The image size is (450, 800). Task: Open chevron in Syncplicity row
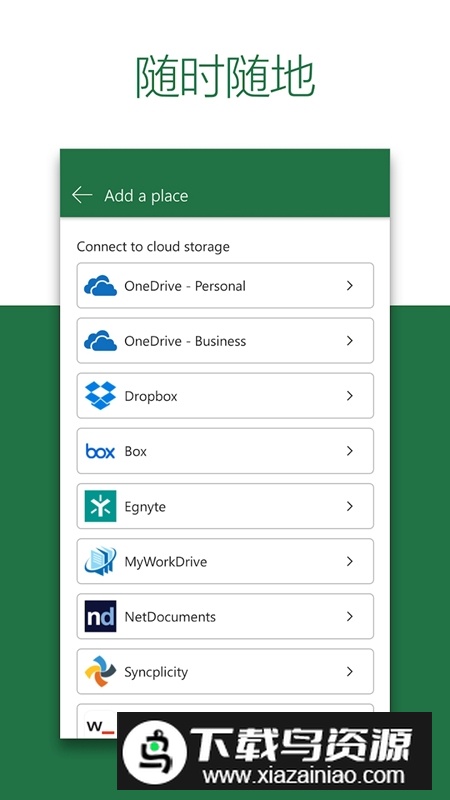(350, 671)
